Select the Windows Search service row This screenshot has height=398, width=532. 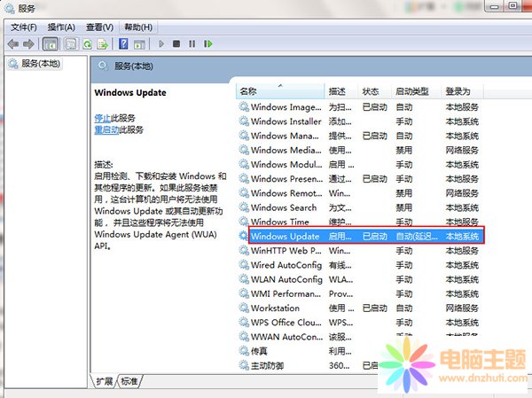(360, 207)
